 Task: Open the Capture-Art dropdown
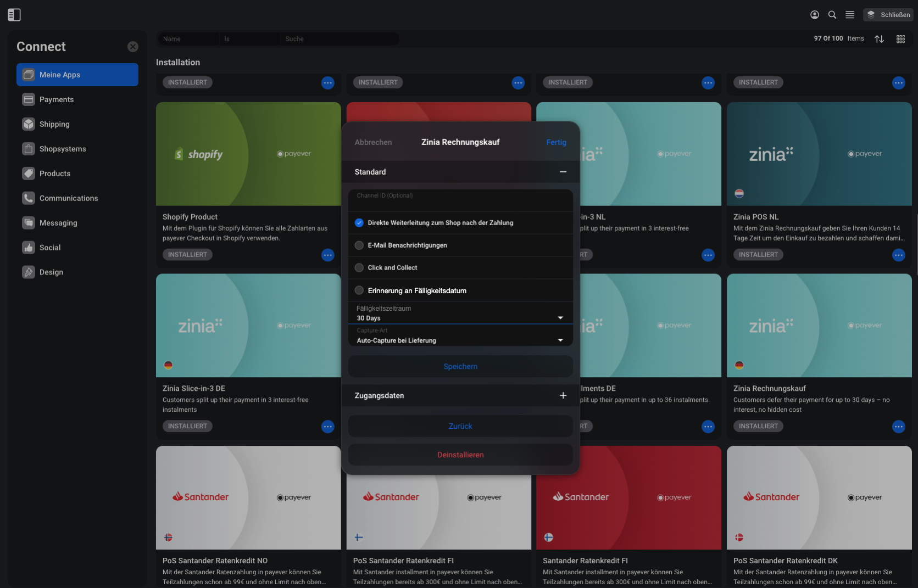click(460, 335)
